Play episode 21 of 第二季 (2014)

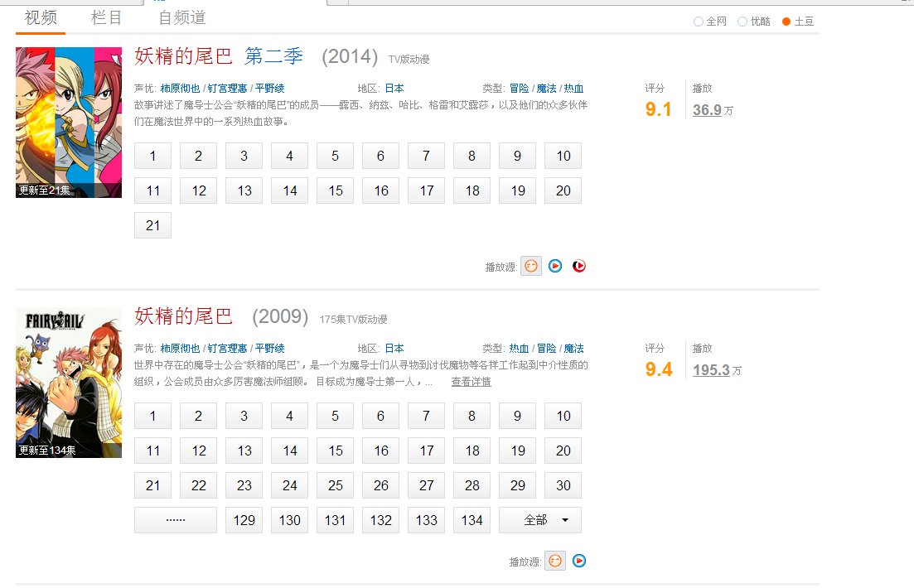click(x=152, y=225)
